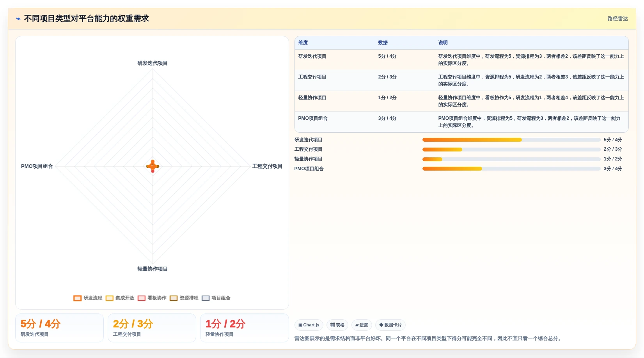Click the title 不同项目类型对平台能力的权重需求

pos(86,19)
